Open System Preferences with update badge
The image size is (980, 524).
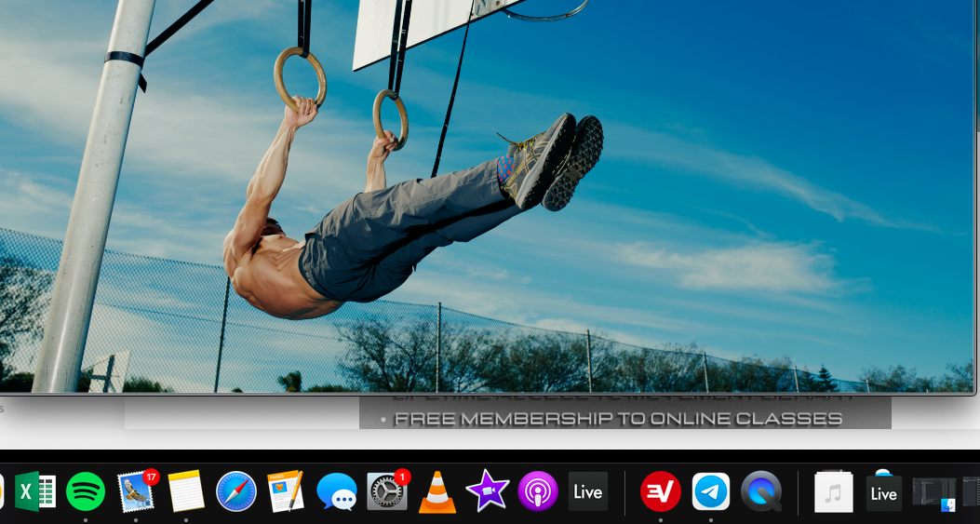point(388,490)
